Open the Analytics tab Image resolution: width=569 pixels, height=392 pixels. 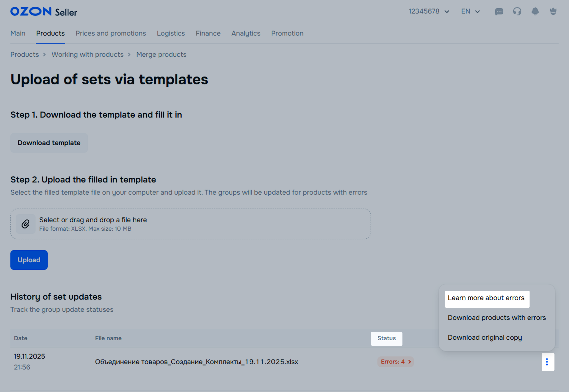click(245, 33)
